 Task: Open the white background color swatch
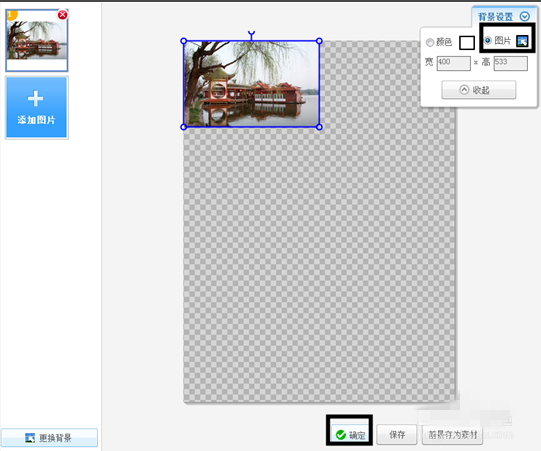click(x=467, y=43)
